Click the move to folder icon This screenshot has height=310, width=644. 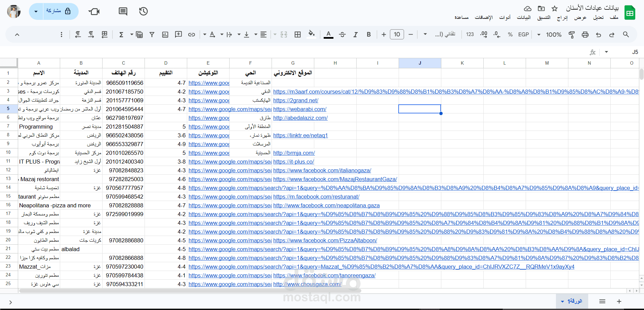pyautogui.click(x=541, y=8)
